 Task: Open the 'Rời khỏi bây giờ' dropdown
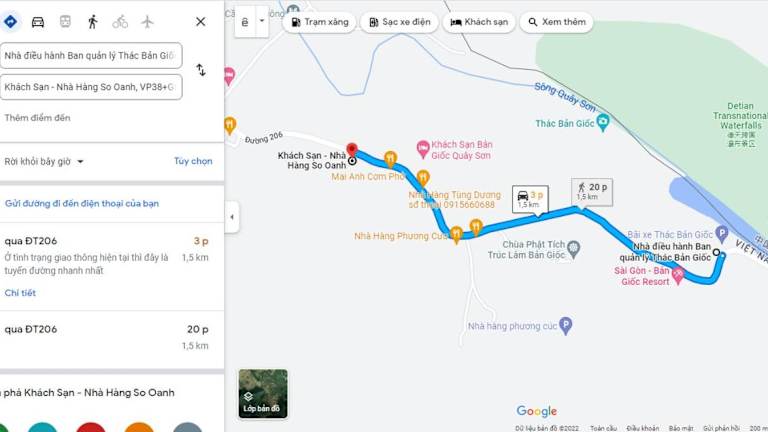(x=44, y=161)
